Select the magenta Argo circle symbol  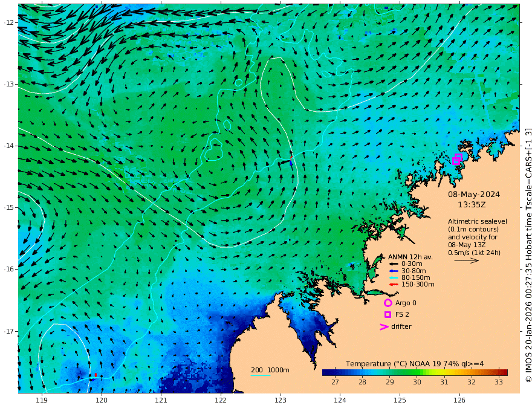tap(388, 303)
